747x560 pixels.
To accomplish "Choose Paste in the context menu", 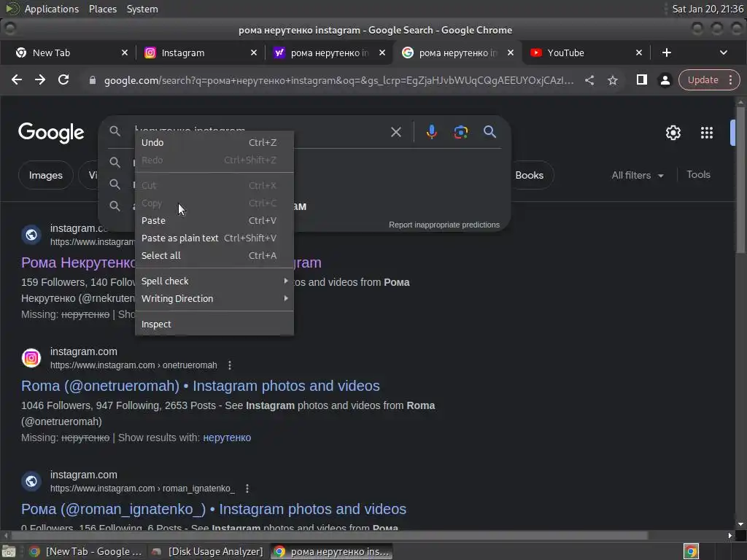I will tap(214, 220).
